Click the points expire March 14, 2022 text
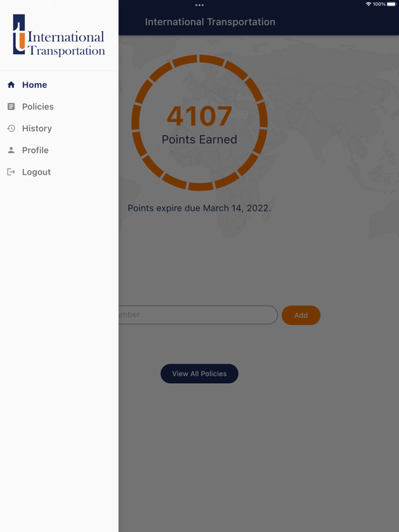The height and width of the screenshot is (532, 399). coord(199,208)
